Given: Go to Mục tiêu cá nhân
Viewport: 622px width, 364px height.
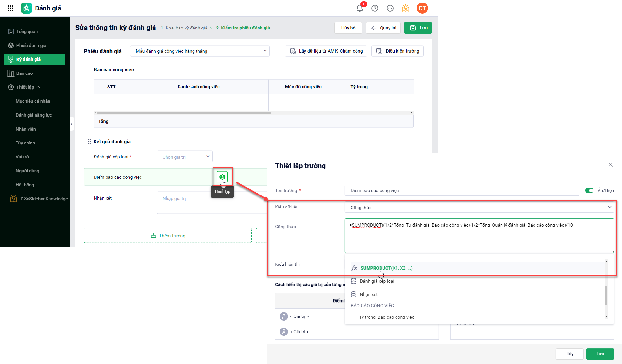Looking at the screenshot, I should [x=33, y=101].
